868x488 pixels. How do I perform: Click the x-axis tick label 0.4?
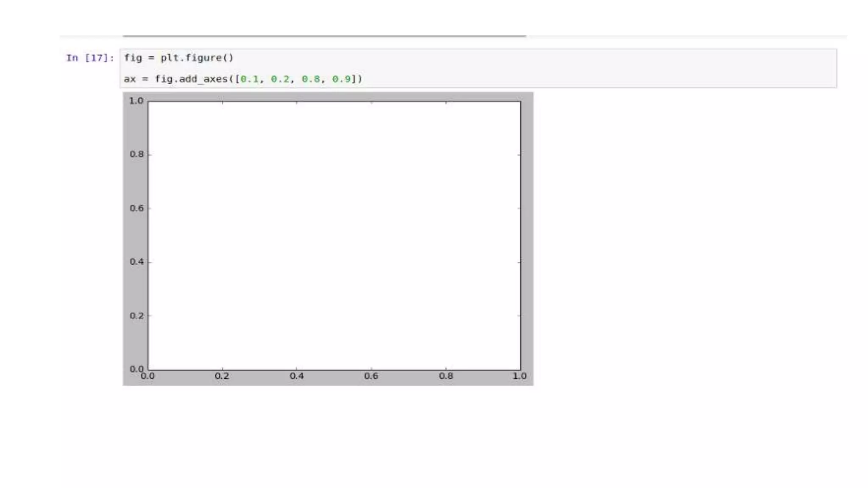coord(297,376)
